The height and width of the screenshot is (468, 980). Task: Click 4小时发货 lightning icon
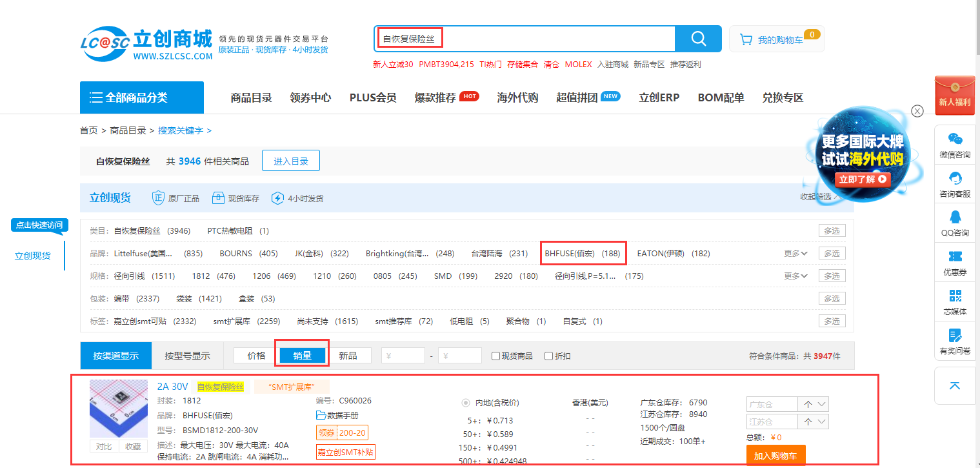[x=277, y=198]
